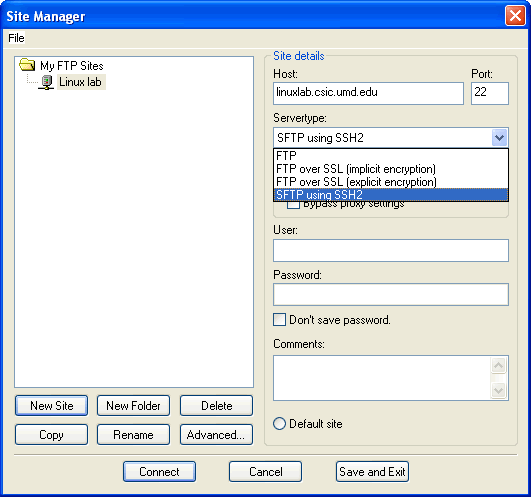Viewport: 531px width, 497px height.
Task: Click the Comments scroll down arrow
Action: pos(498,391)
